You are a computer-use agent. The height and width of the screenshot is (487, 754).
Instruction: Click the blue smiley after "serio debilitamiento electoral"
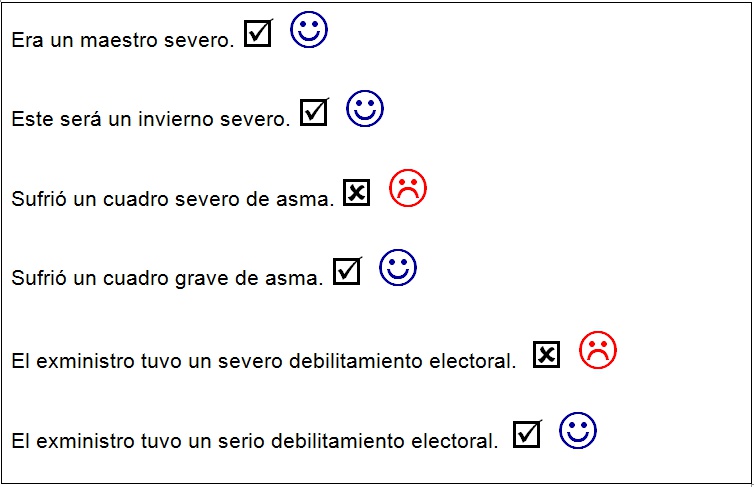[578, 430]
